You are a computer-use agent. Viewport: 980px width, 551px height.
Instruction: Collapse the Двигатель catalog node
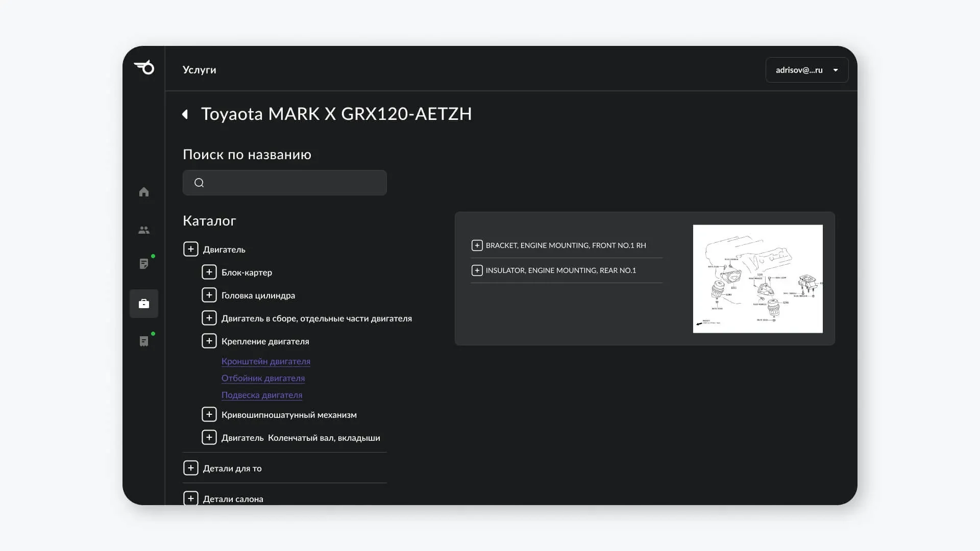[x=190, y=249]
